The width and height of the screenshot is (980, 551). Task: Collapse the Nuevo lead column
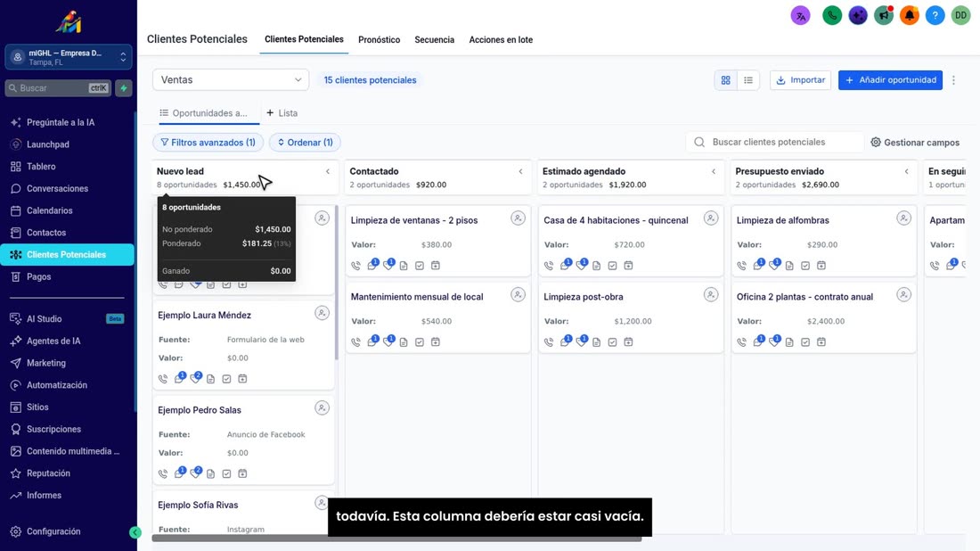pos(328,171)
